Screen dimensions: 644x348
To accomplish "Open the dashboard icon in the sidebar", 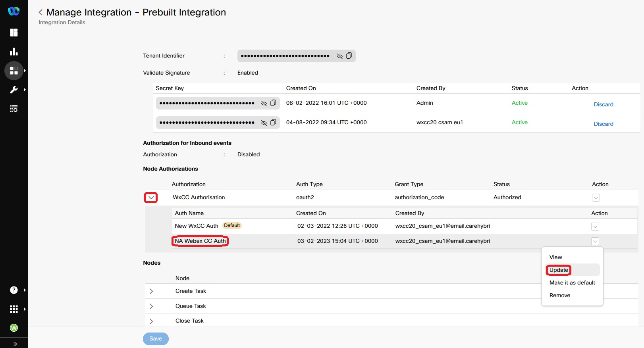I will pyautogui.click(x=14, y=33).
